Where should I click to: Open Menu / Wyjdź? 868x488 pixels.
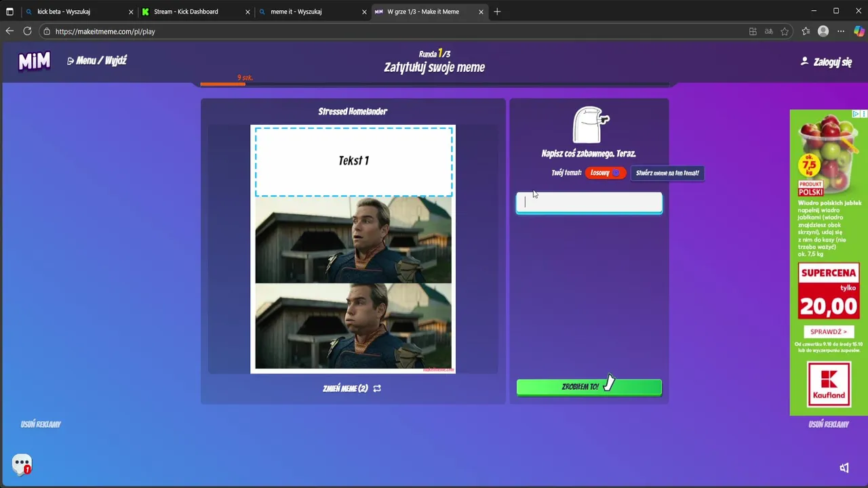pos(97,60)
